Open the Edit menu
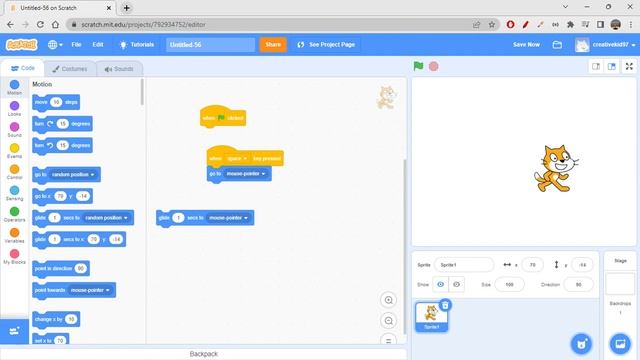640x360 pixels. (98, 44)
